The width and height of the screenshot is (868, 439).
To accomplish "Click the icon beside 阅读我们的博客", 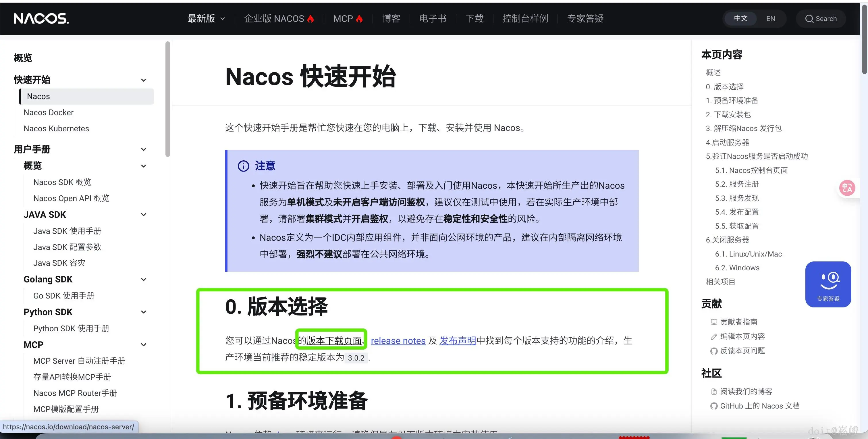I will (713, 391).
